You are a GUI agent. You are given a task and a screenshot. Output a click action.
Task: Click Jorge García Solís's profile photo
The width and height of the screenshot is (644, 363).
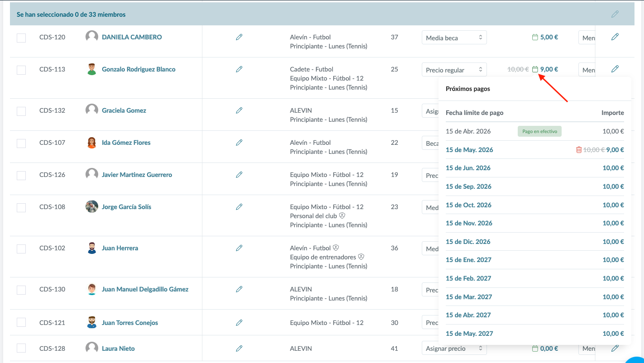(x=92, y=207)
